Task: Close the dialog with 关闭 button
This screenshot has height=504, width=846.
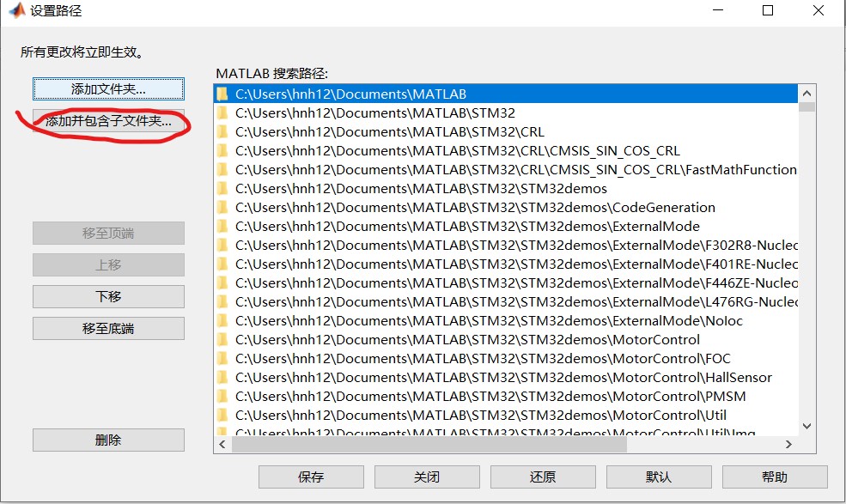Action: click(427, 477)
